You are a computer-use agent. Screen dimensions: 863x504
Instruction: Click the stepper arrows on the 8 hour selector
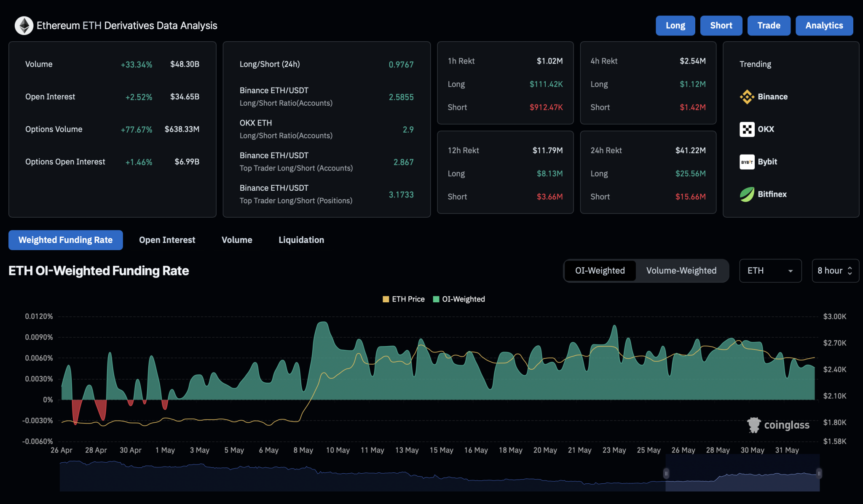tap(849, 271)
